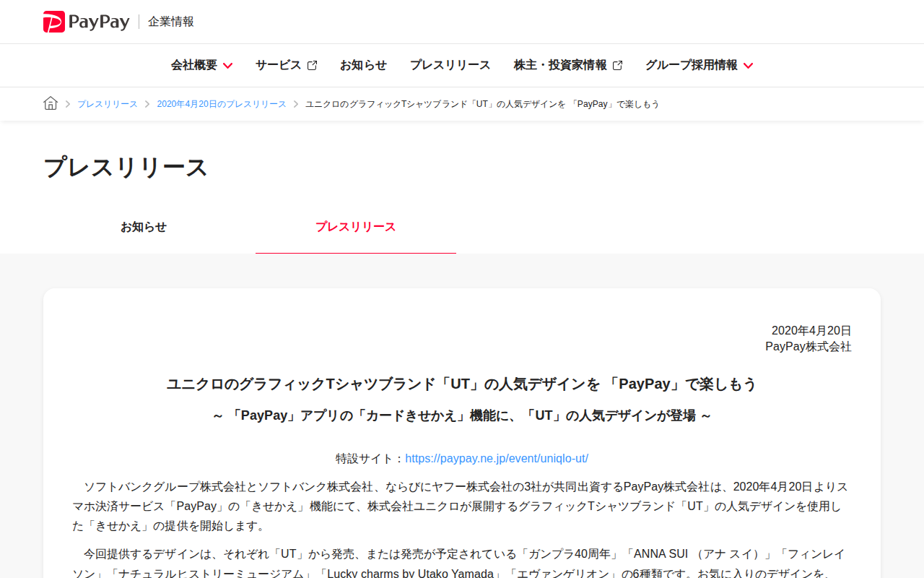Viewport: 924px width, 578px height.
Task: Click the subtitle about カードきせかえ機能
Action: [462, 415]
